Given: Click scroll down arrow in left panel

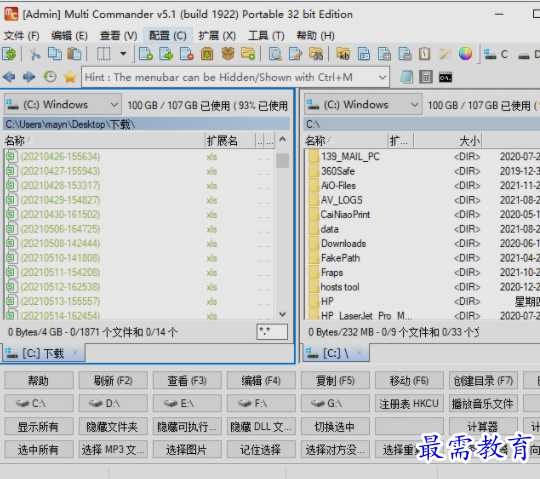Looking at the screenshot, I should pyautogui.click(x=282, y=314).
